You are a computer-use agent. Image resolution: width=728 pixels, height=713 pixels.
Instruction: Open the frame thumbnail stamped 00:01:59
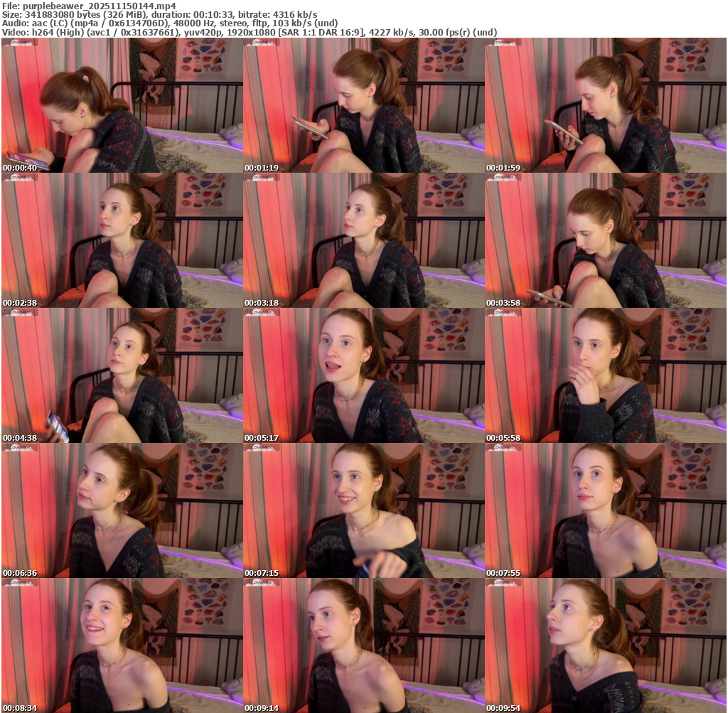[606, 105]
